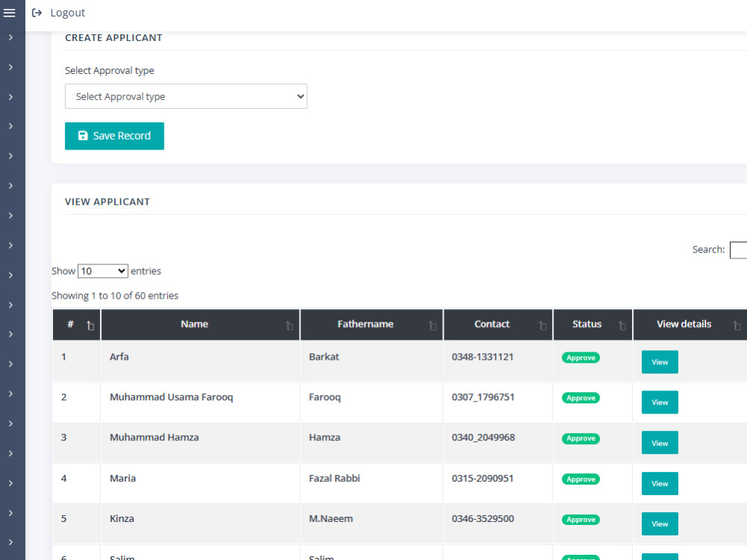Click the Name column sort icon
This screenshot has width=747, height=560.
289,326
